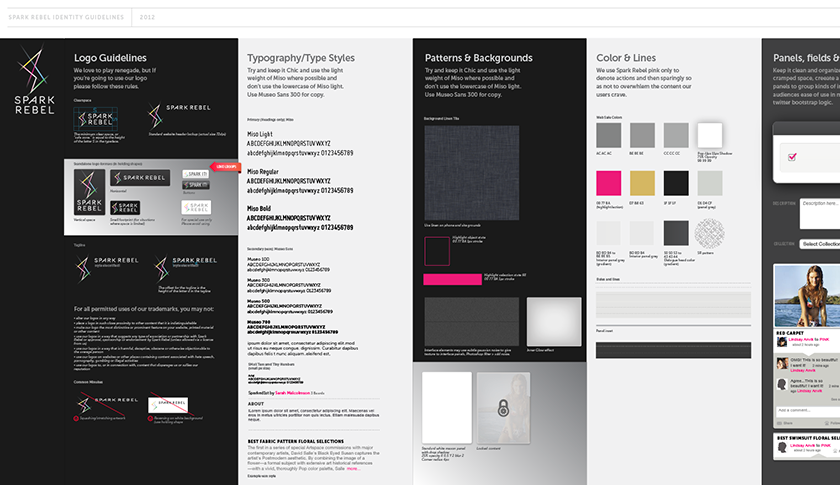Image resolution: width=840 pixels, height=485 pixels.
Task: Select the gold color swatch
Action: 642,183
